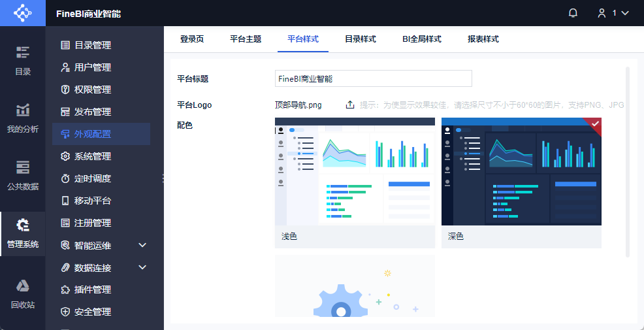Select the 平台样式 tab
Image resolution: width=644 pixels, height=330 pixels.
(303, 39)
